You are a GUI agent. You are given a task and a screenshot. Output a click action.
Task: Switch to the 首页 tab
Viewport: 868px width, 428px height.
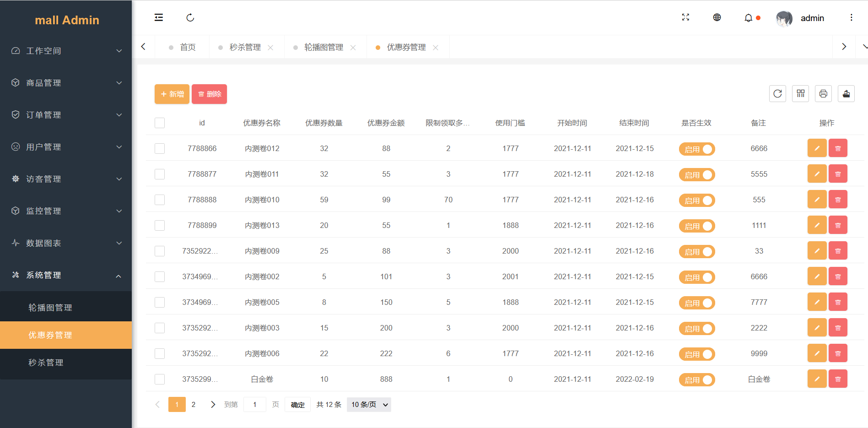[x=183, y=47]
